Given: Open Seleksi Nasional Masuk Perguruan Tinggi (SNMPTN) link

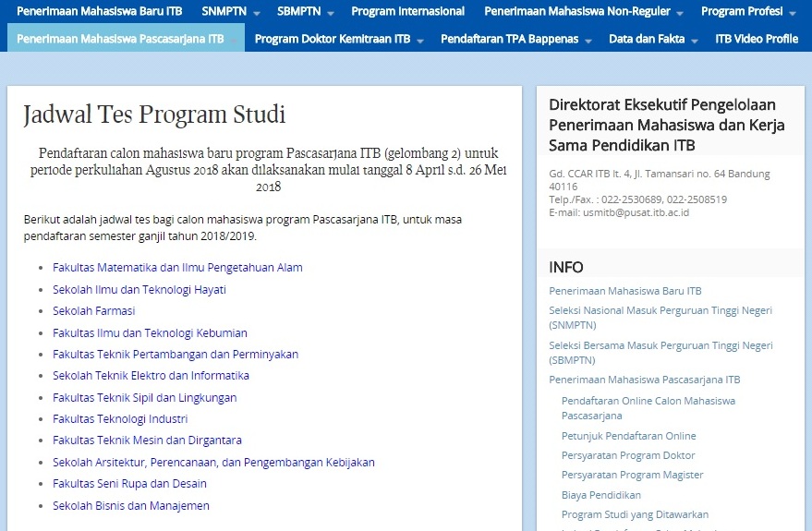Looking at the screenshot, I should coord(661,318).
